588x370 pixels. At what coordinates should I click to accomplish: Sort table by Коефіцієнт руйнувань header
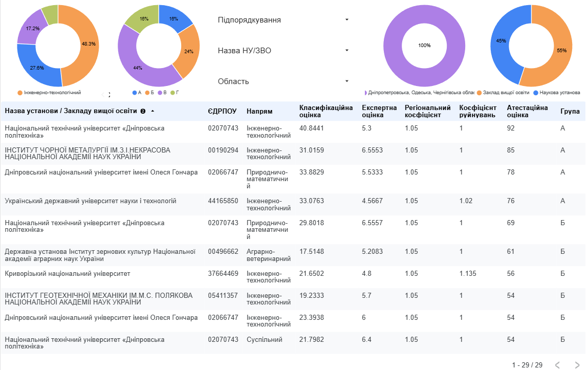[478, 112]
